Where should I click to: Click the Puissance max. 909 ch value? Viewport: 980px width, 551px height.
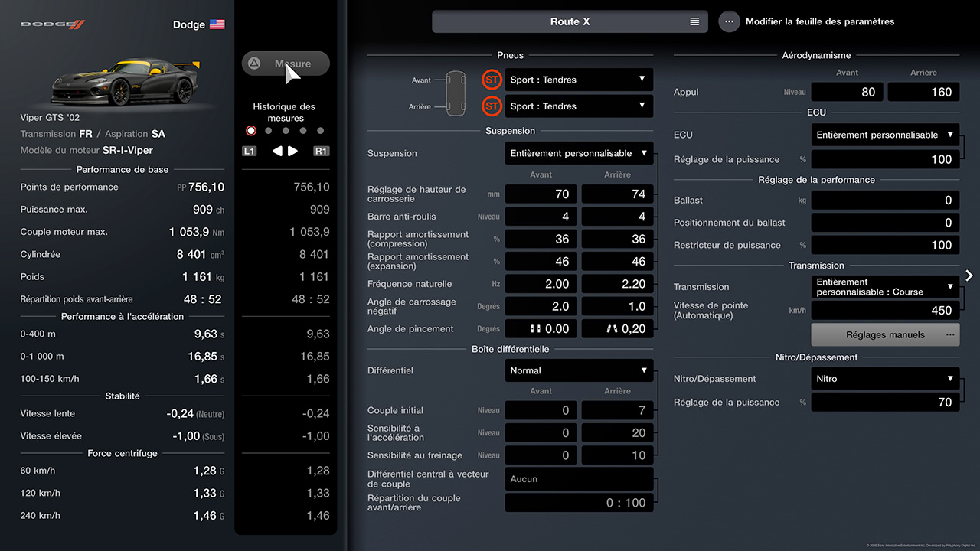(x=208, y=210)
